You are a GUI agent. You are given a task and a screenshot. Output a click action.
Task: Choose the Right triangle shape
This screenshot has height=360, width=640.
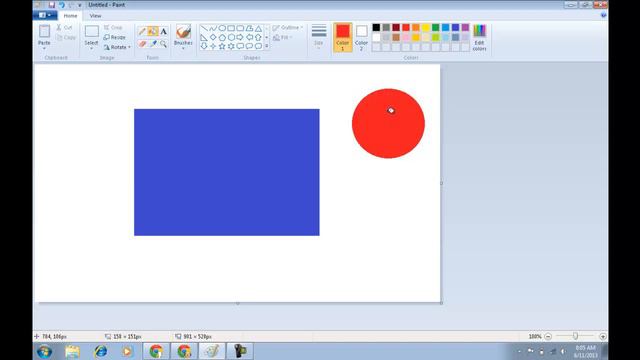(204, 37)
